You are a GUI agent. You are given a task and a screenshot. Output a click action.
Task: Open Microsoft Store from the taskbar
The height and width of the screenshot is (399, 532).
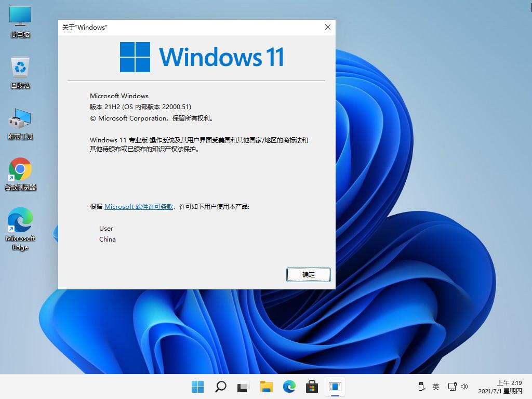coord(312,387)
